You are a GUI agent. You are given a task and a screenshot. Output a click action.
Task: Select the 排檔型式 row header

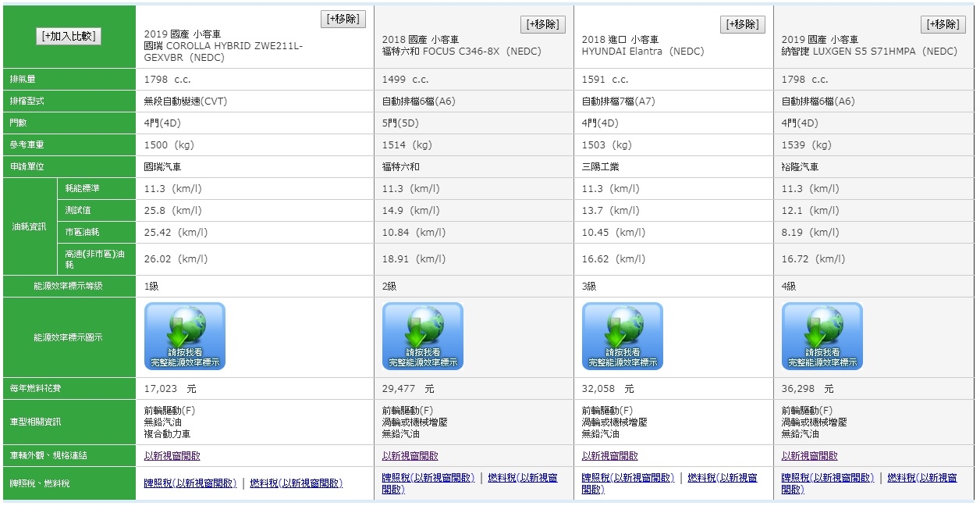point(69,102)
